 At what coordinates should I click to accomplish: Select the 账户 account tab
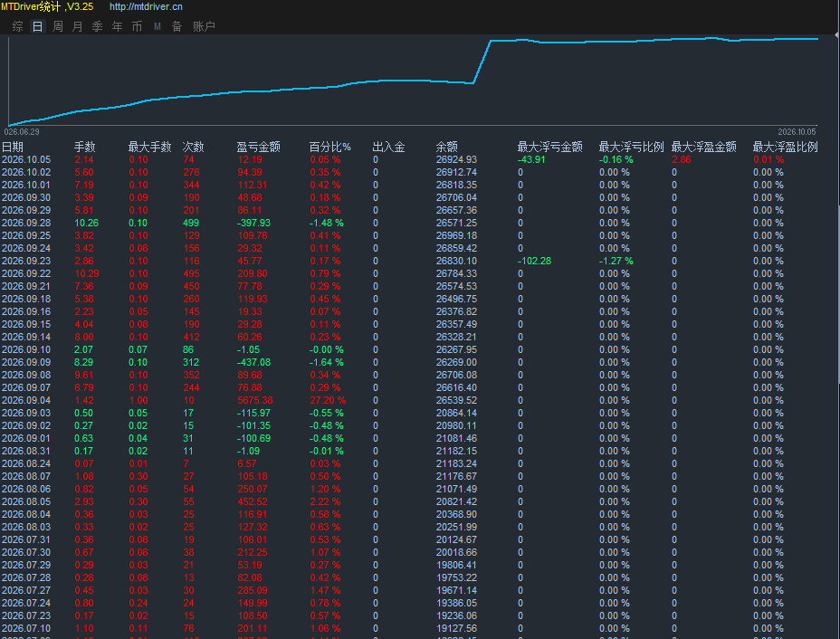click(204, 26)
